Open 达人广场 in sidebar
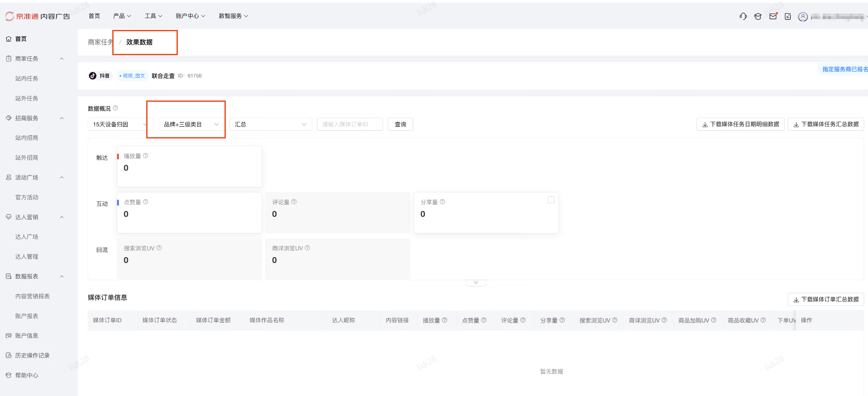Screen dimensions: 868x396 [x=27, y=237]
